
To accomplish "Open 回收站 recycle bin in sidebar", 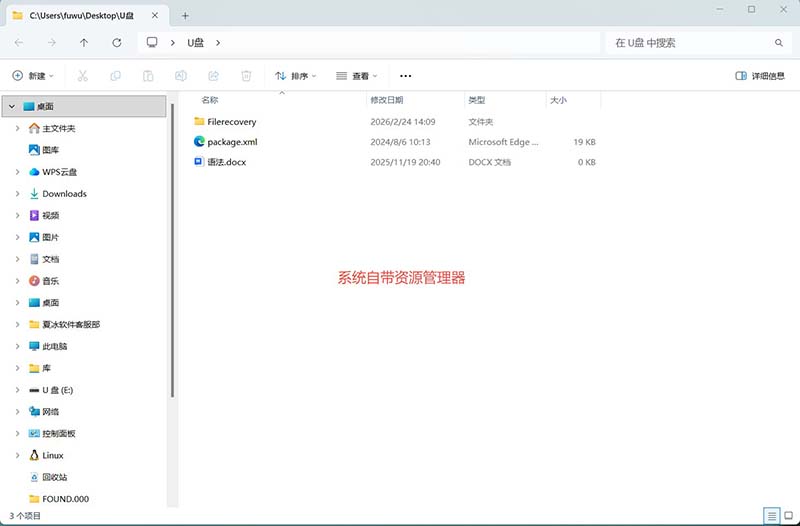I will tap(55, 477).
